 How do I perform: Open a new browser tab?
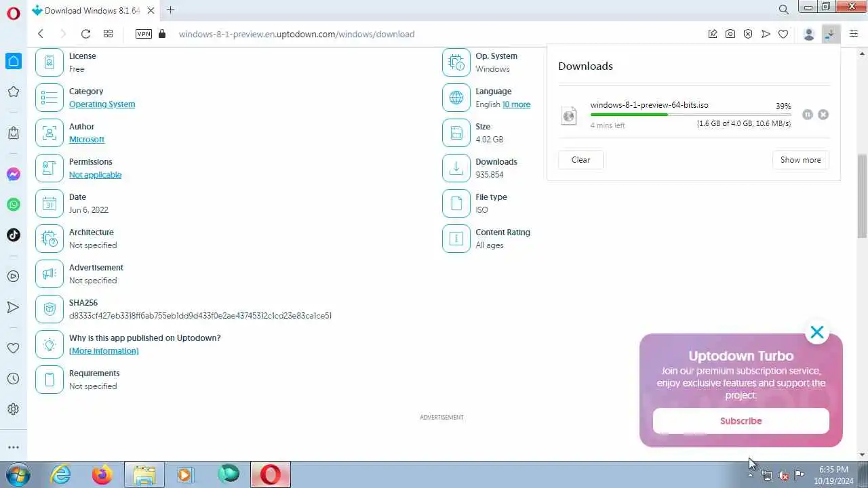point(170,10)
